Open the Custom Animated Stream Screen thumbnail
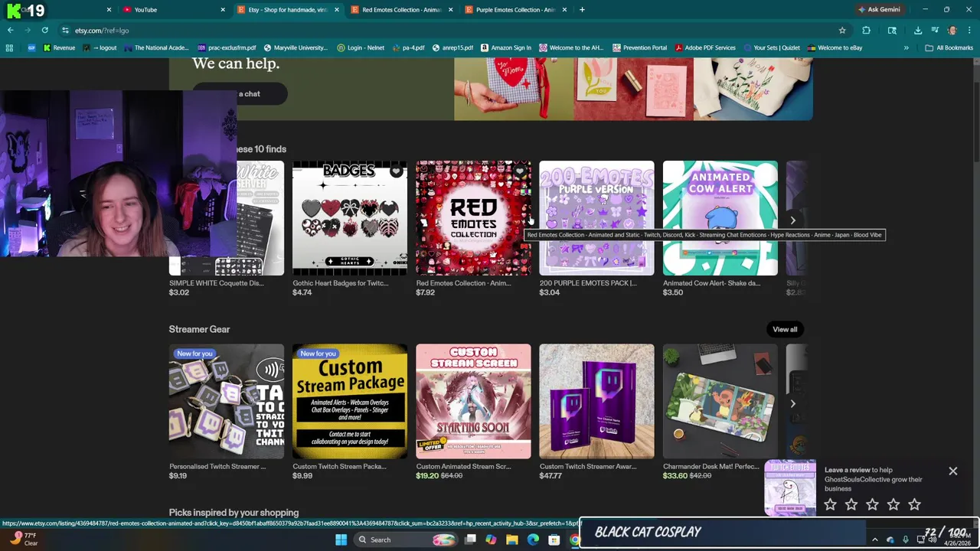Screen dimensions: 980x551 [473, 402]
